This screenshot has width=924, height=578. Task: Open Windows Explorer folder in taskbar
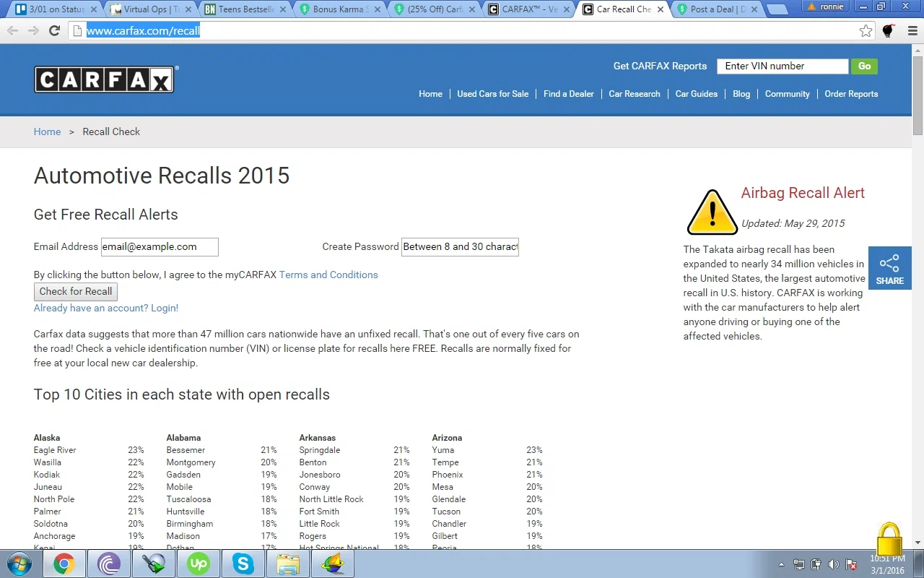(x=287, y=564)
